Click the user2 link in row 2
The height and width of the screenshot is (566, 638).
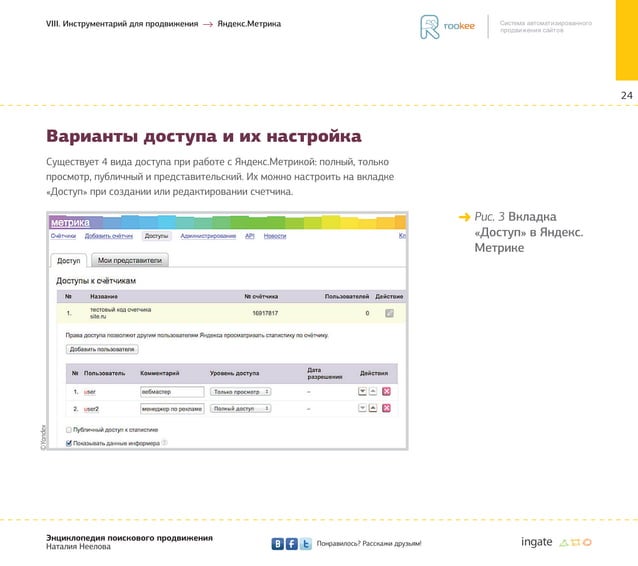[x=91, y=409]
